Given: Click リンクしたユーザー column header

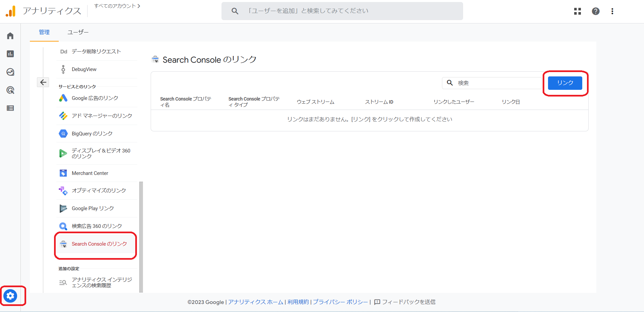Looking at the screenshot, I should tap(454, 102).
